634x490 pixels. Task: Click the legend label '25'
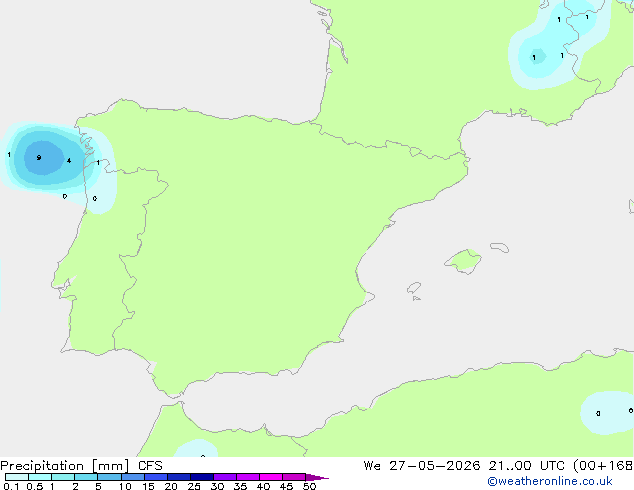point(194,486)
